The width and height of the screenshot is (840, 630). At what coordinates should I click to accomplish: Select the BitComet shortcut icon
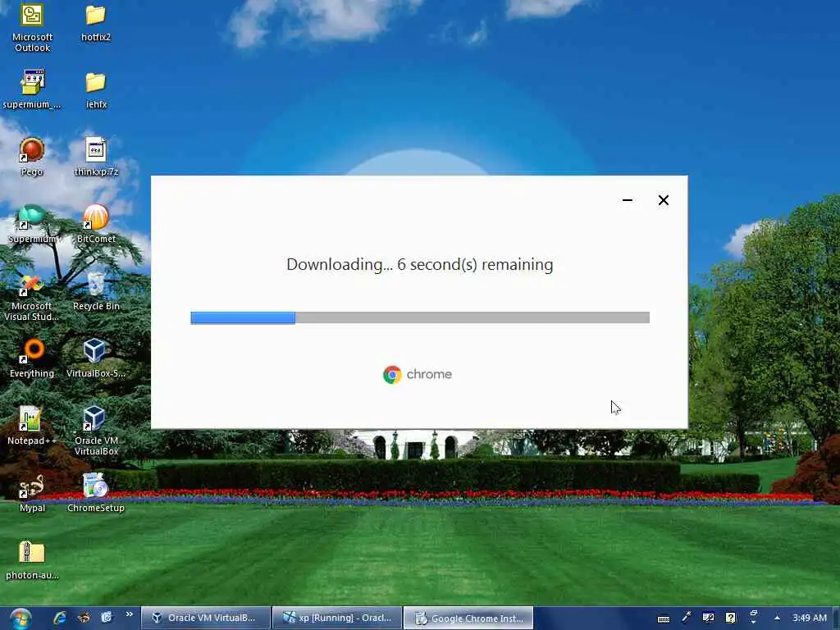click(x=96, y=224)
